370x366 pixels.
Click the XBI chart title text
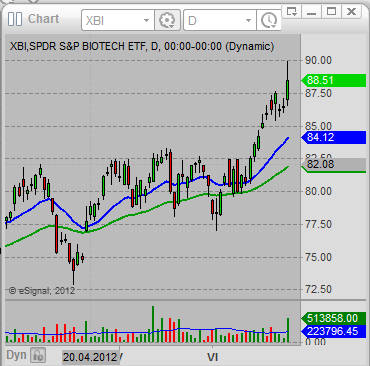[142, 46]
